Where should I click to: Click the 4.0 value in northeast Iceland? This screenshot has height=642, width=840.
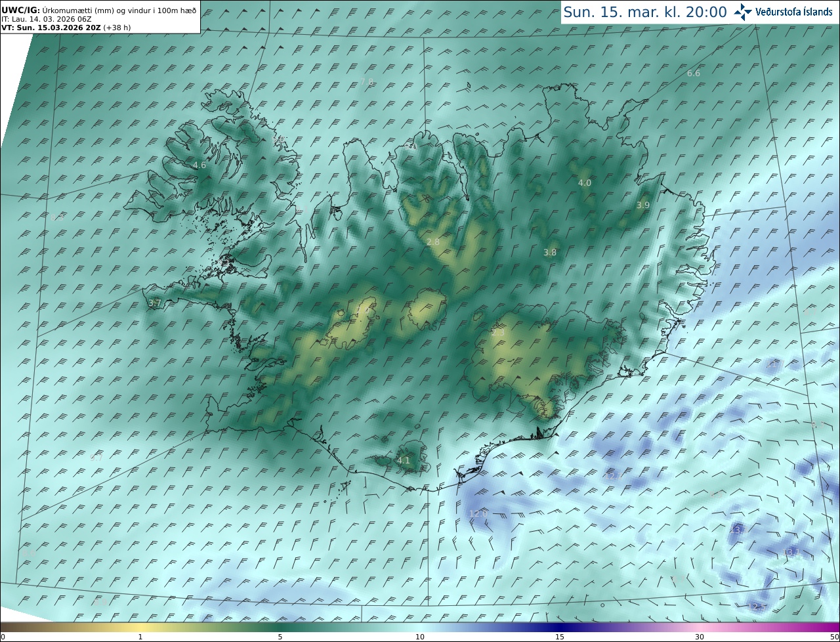pyautogui.click(x=584, y=183)
